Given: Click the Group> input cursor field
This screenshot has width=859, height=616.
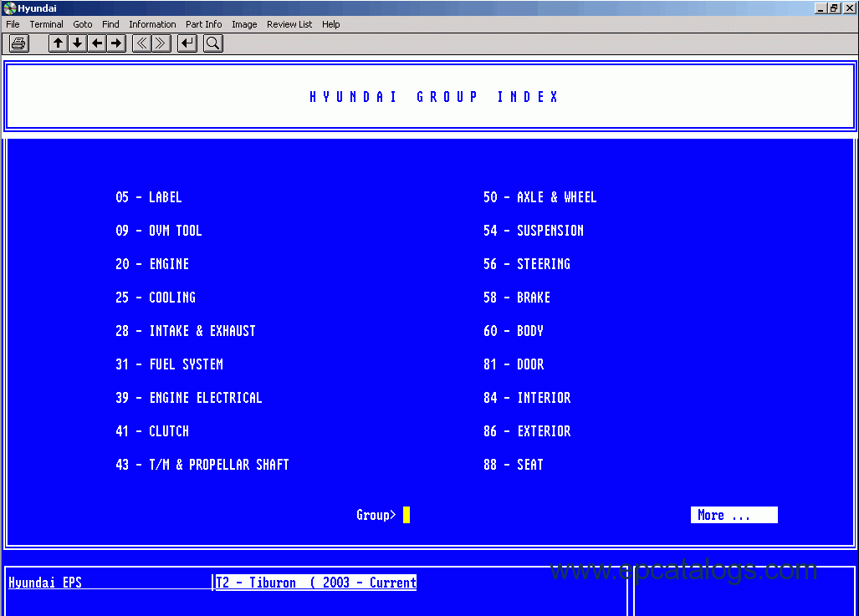Looking at the screenshot, I should point(406,515).
